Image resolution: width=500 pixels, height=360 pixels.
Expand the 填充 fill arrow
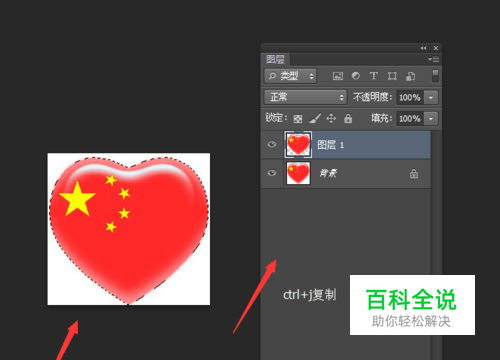tap(431, 119)
